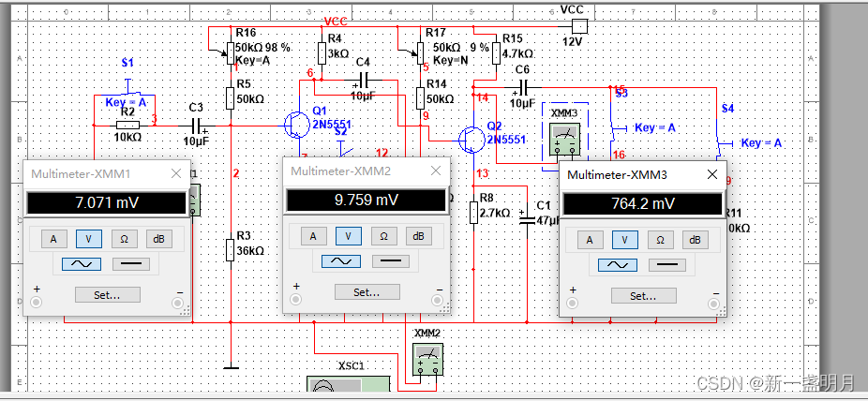Click the "Key=N" label of R17
The image size is (868, 401).
(x=451, y=60)
